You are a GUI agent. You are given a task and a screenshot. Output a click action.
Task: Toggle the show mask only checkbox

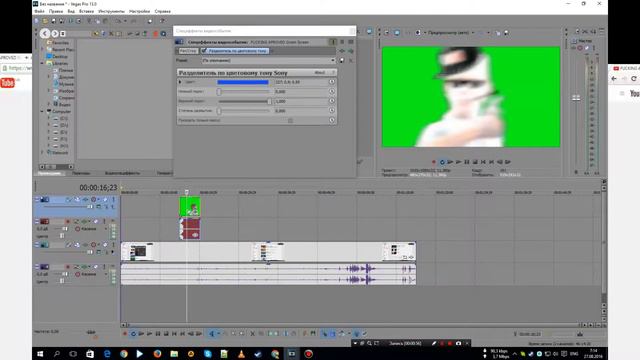click(x=291, y=120)
